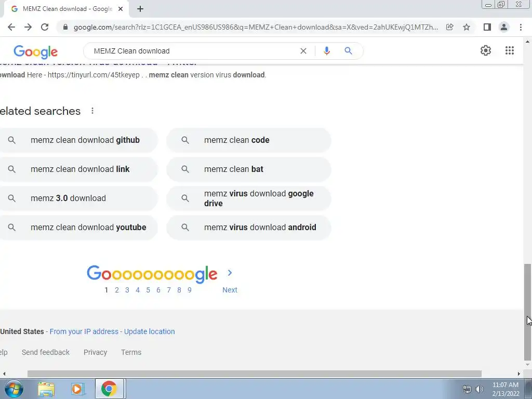The width and height of the screenshot is (532, 399).
Task: Click the Google logo in the header
Action: tap(36, 51)
